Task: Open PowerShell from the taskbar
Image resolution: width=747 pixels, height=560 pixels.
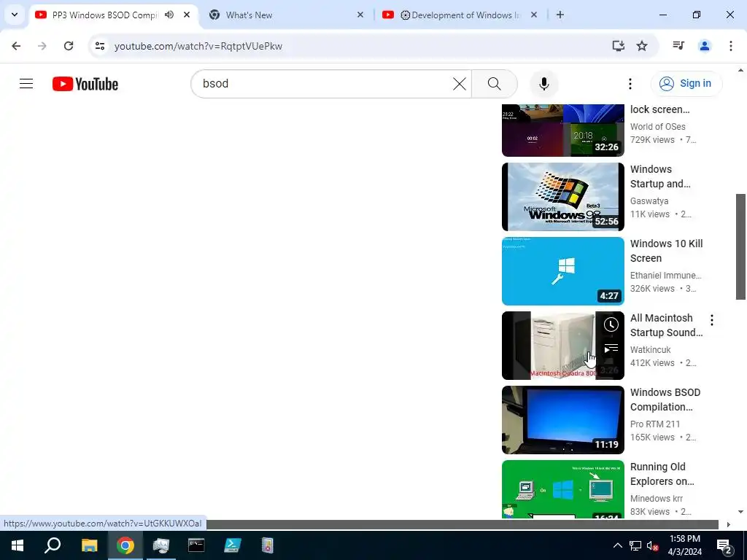Action: pyautogui.click(x=232, y=545)
